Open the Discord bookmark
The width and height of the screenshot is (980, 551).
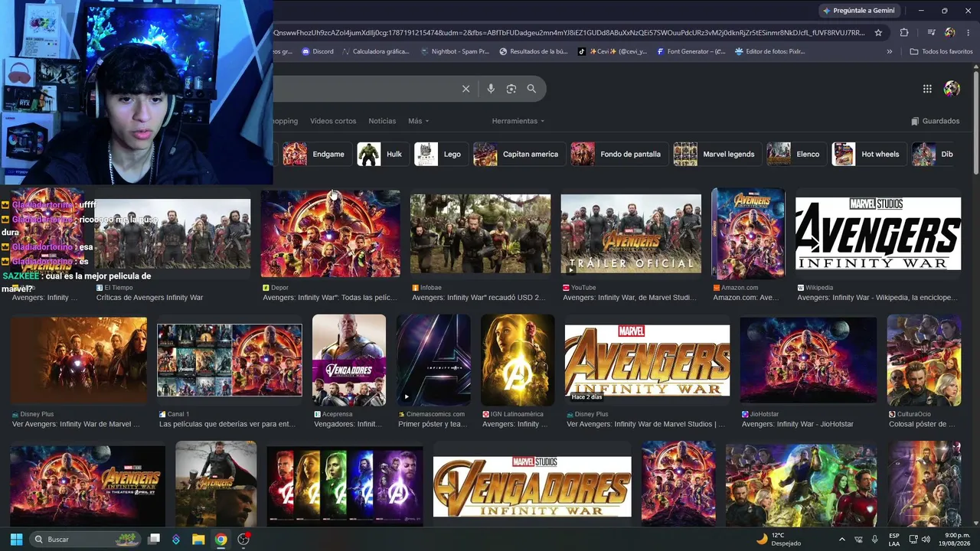(318, 51)
